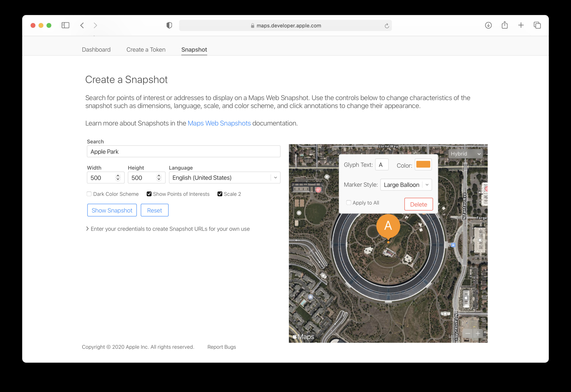The image size is (571, 392).
Task: Open the Report Bugs link
Action: (222, 347)
